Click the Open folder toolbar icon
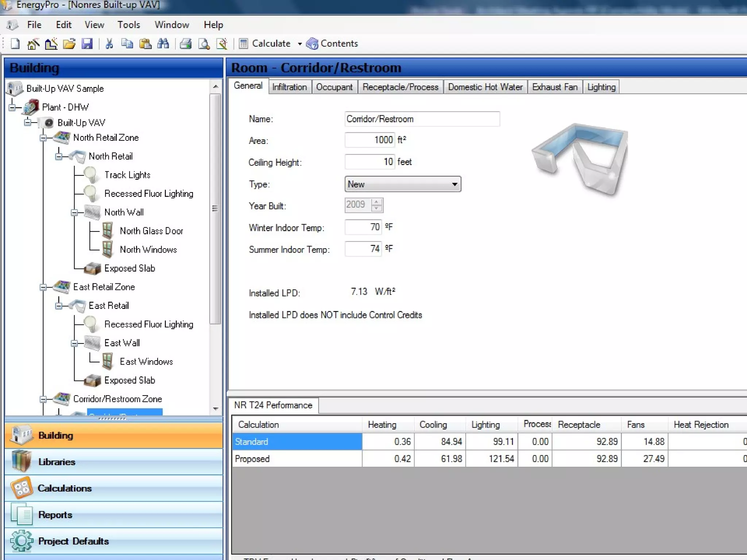Viewport: 747px width, 560px height. click(x=69, y=44)
